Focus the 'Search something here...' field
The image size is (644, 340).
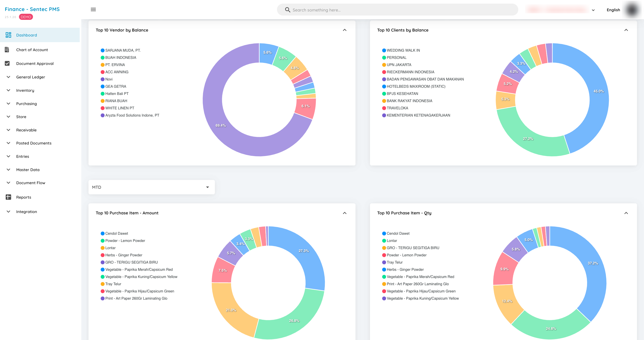pyautogui.click(x=398, y=10)
